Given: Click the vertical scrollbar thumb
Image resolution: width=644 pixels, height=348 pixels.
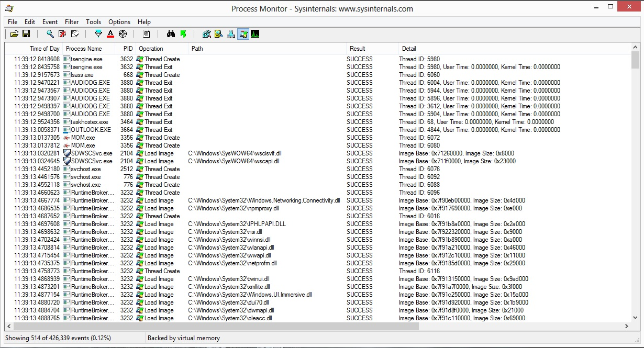Looking at the screenshot, I should [635, 60].
